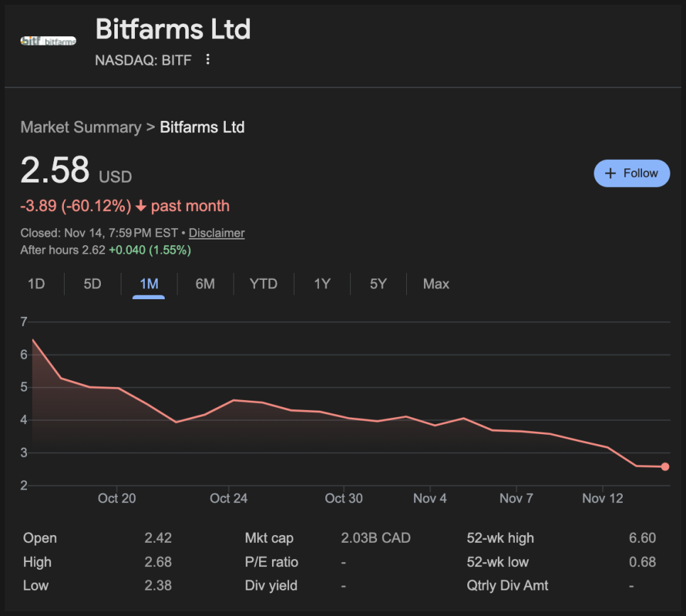Click the red down arrow price indicator

tap(141, 207)
